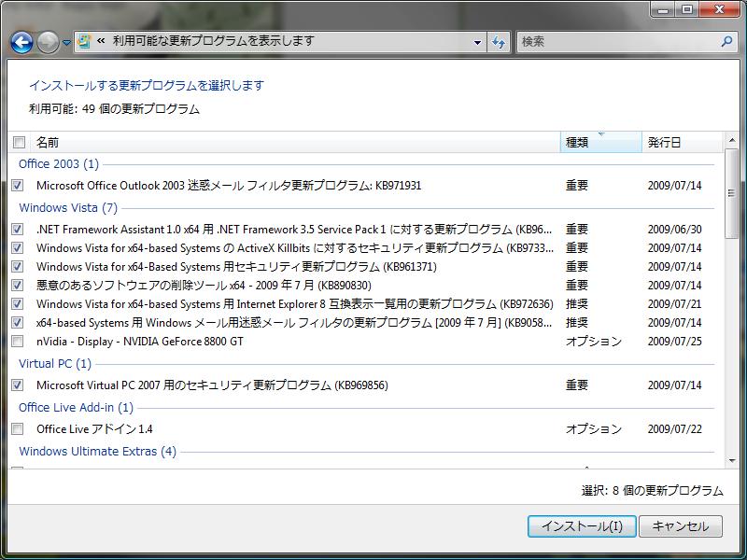747x560 pixels.
Task: Click the Forward navigation arrow
Action: point(49,42)
